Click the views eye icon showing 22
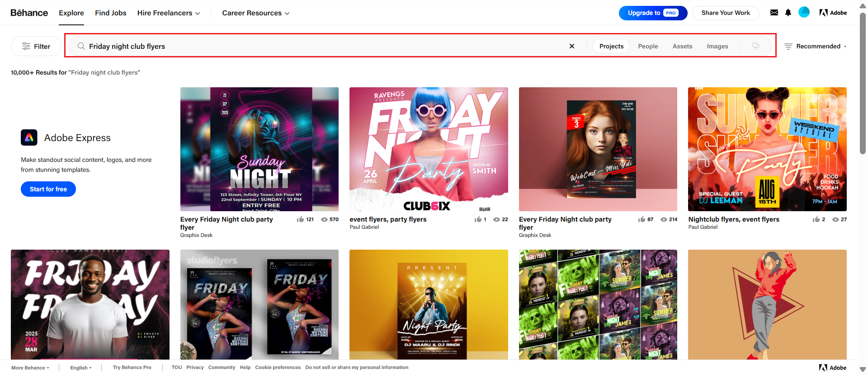Viewport: 868px width, 374px height. click(496, 219)
